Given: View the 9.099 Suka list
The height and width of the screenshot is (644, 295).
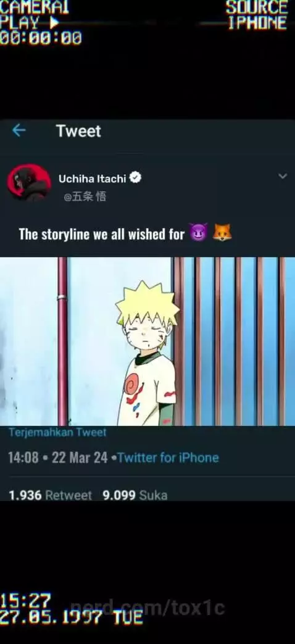Looking at the screenshot, I should 135,495.
